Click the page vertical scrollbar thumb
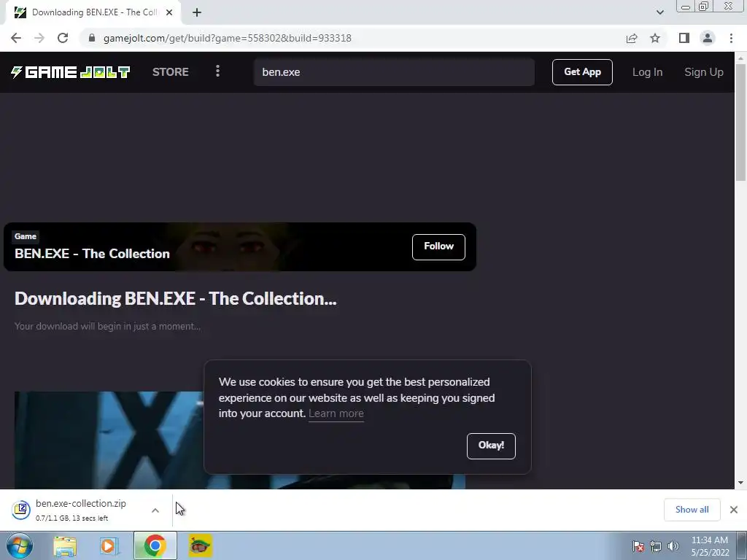 point(740,122)
